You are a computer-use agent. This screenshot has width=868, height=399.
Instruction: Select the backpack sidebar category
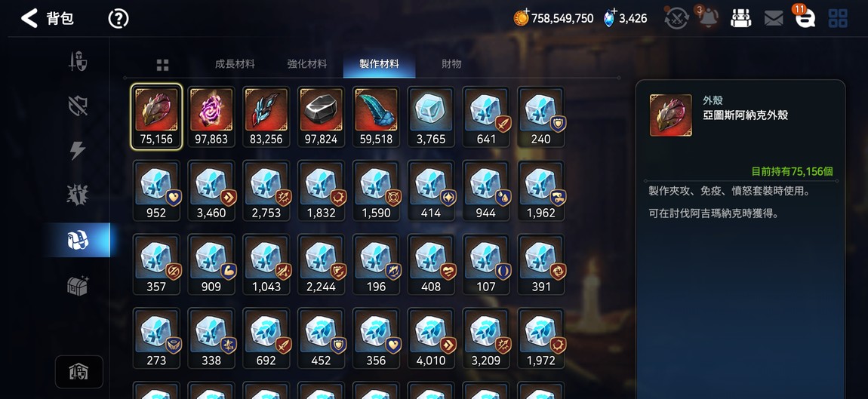(x=78, y=240)
